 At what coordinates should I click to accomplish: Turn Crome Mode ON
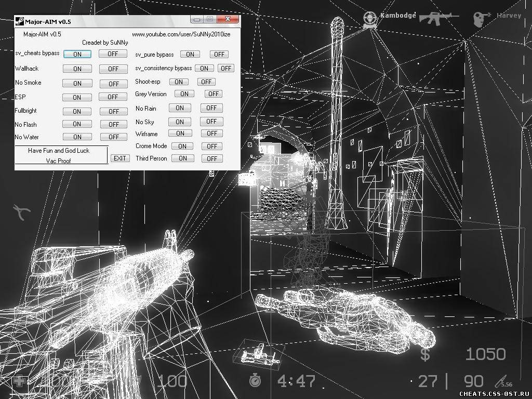point(182,147)
